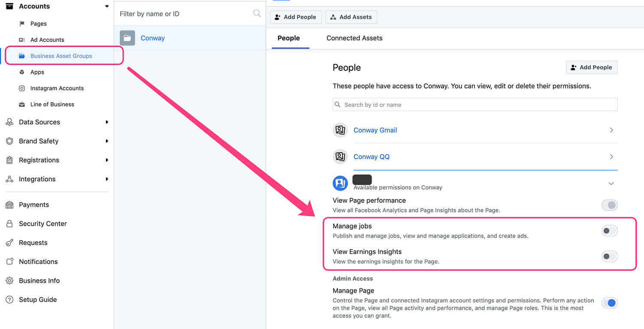The image size is (644, 329).
Task: Open Ad Accounts in the sidebar
Action: coord(47,40)
